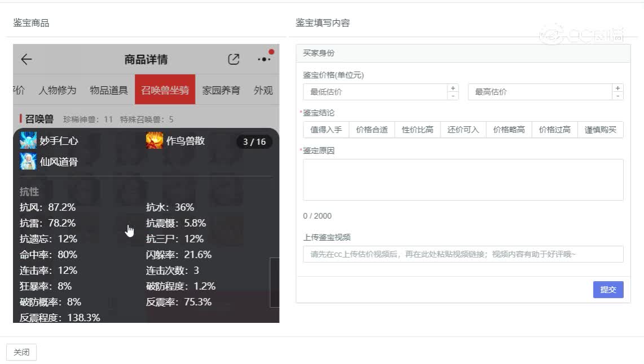Select the 召唤兽坐骑 tab
This screenshot has width=644, height=364.
click(165, 90)
